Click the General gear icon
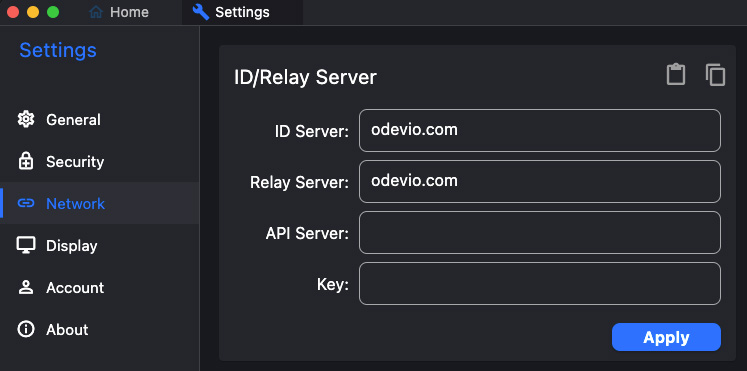The width and height of the screenshot is (747, 371). click(26, 119)
